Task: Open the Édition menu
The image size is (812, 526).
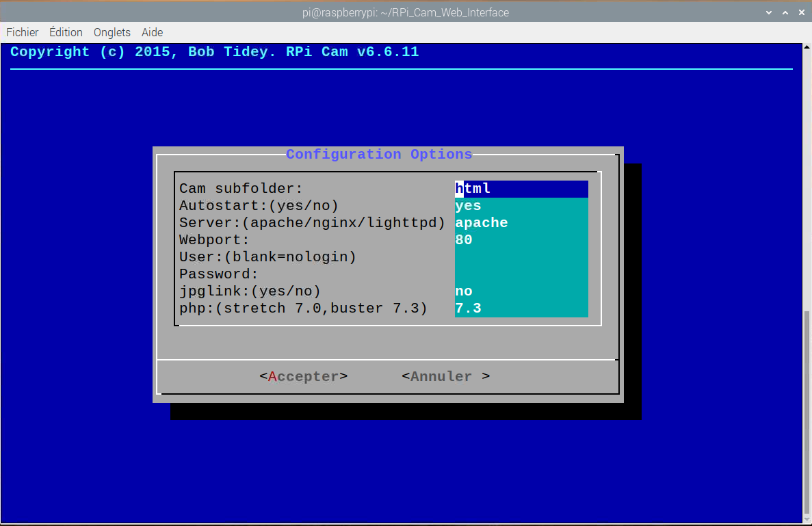Action: point(66,32)
